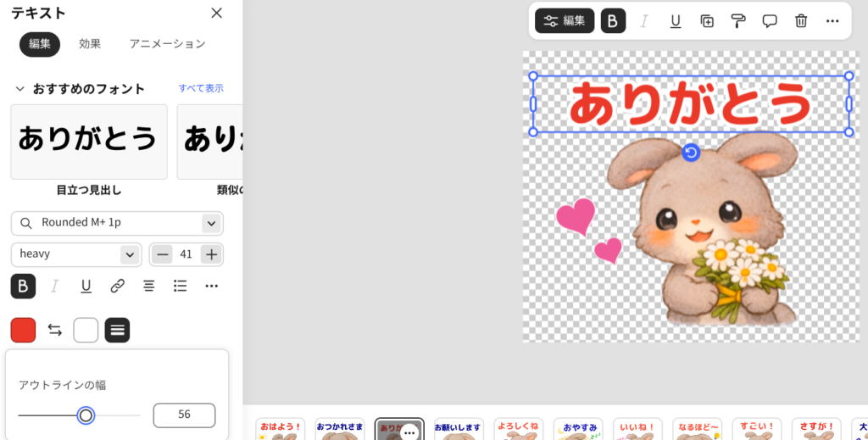Insert a link using the chain icon
The height and width of the screenshot is (440, 868).
118,287
